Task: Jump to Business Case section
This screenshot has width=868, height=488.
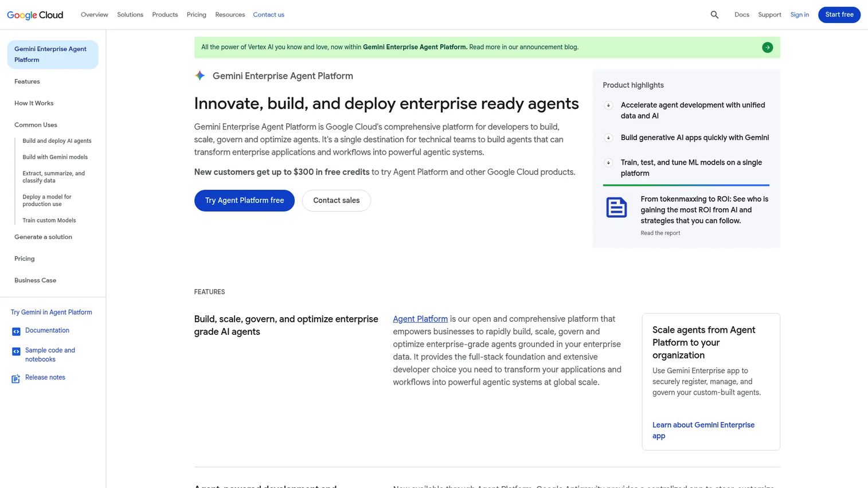Action: pos(35,280)
